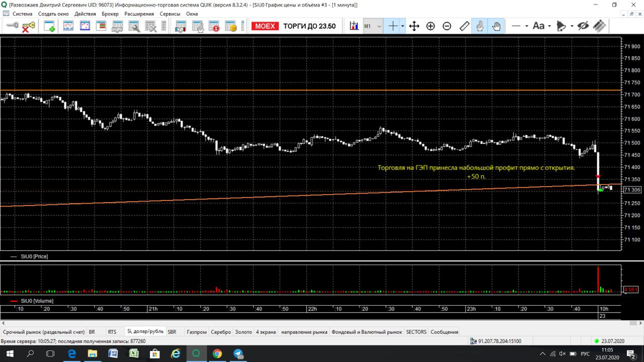Click the SiU0 [Volume] legend label

click(37, 301)
